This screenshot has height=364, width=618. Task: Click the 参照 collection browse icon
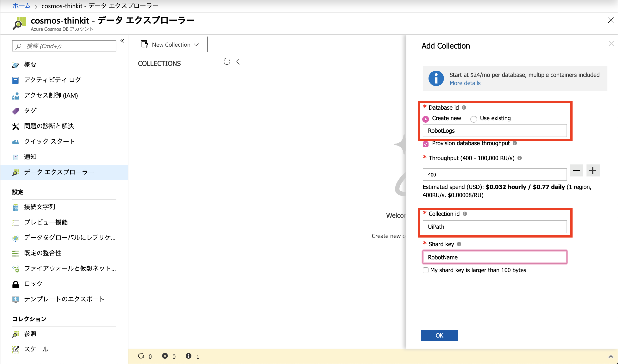[x=15, y=334]
